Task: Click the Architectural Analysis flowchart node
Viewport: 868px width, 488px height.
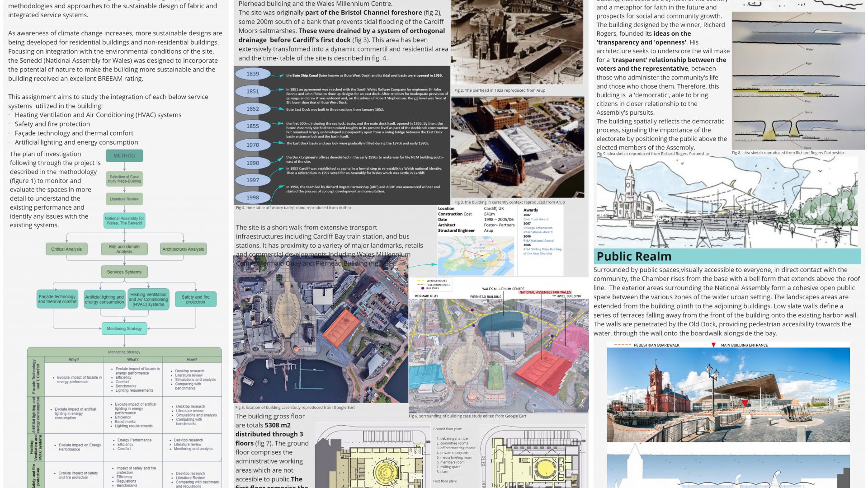Action: coord(183,249)
